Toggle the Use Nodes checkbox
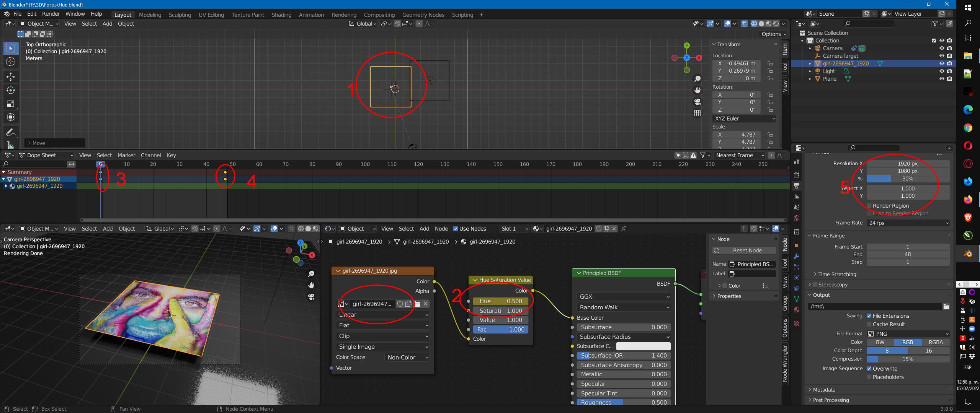This screenshot has width=980, height=413. (x=456, y=229)
